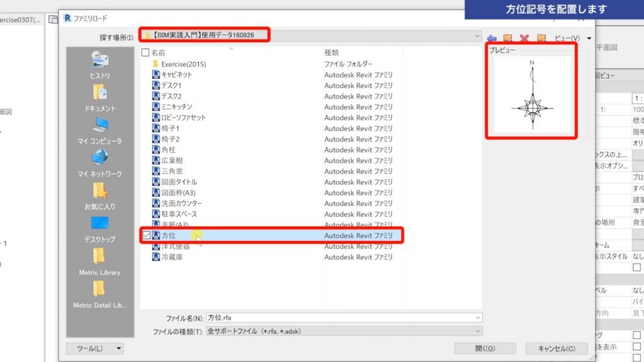Click the red X delete icon

point(524,37)
